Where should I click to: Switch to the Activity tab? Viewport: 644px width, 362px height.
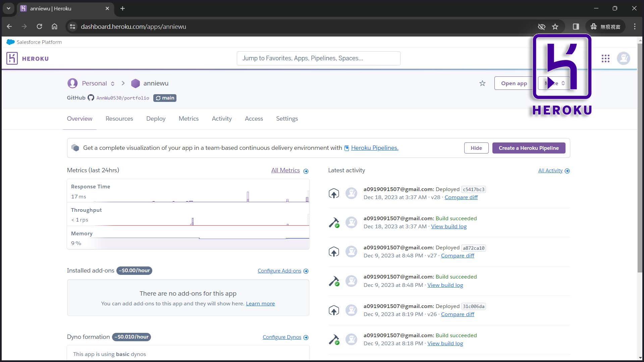coord(222,119)
